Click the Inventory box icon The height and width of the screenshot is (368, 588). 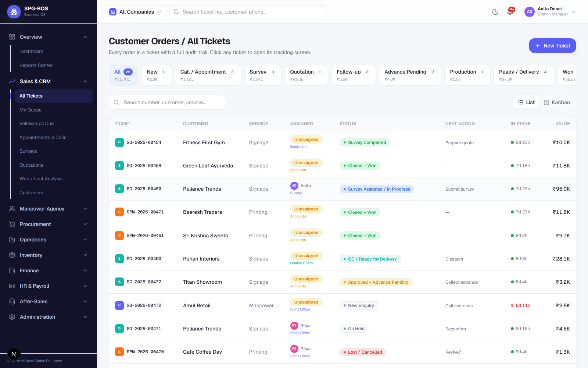(x=12, y=255)
